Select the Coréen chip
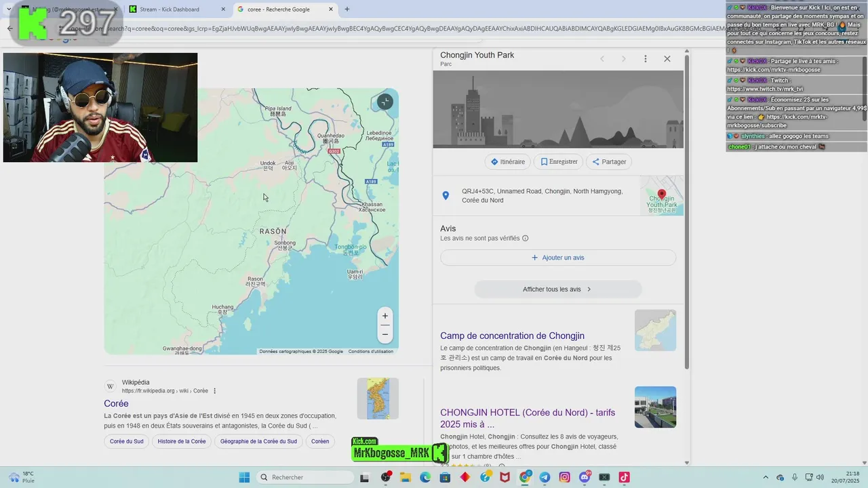The height and width of the screenshot is (488, 868). (320, 441)
